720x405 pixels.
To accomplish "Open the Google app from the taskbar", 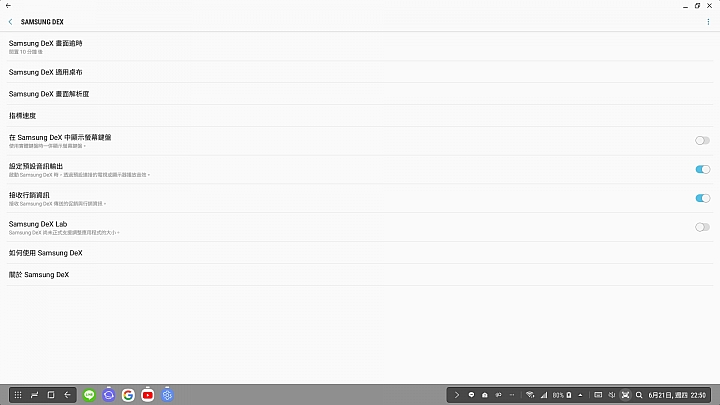I will tap(128, 395).
